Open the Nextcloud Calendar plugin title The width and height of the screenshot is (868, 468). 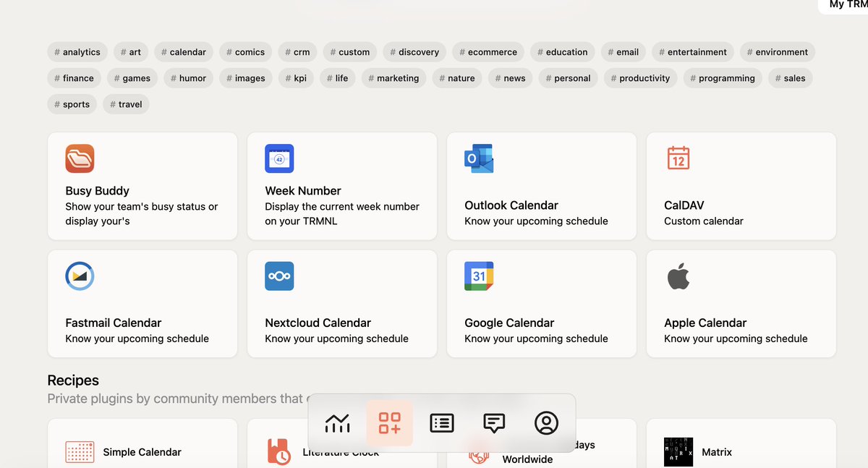tap(318, 323)
